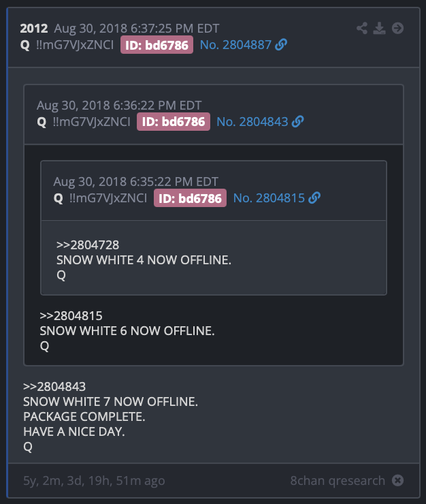Click the share icon for post 2012

click(x=362, y=29)
